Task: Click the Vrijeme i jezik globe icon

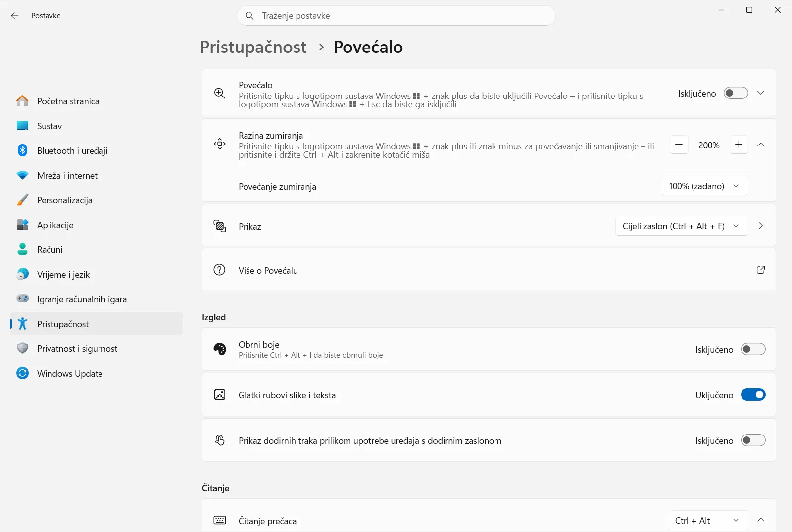Action: pos(22,274)
